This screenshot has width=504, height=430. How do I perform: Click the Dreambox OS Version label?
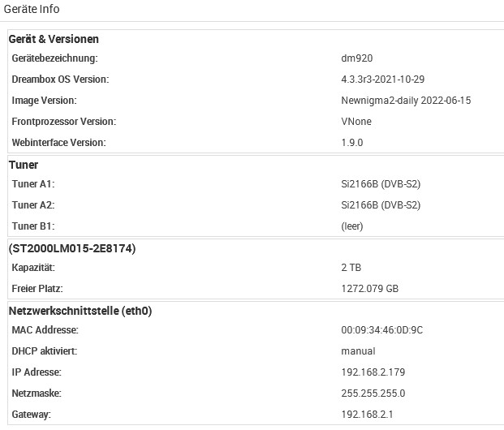60,80
